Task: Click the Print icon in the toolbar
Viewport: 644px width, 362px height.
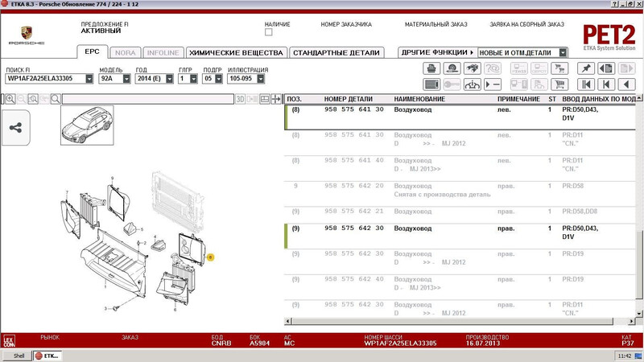Action: (x=431, y=68)
